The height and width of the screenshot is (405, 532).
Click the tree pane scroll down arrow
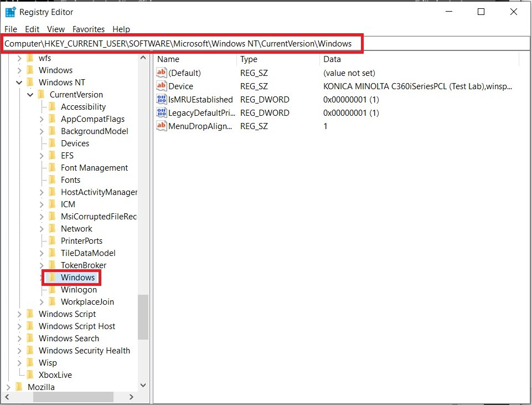(143, 385)
